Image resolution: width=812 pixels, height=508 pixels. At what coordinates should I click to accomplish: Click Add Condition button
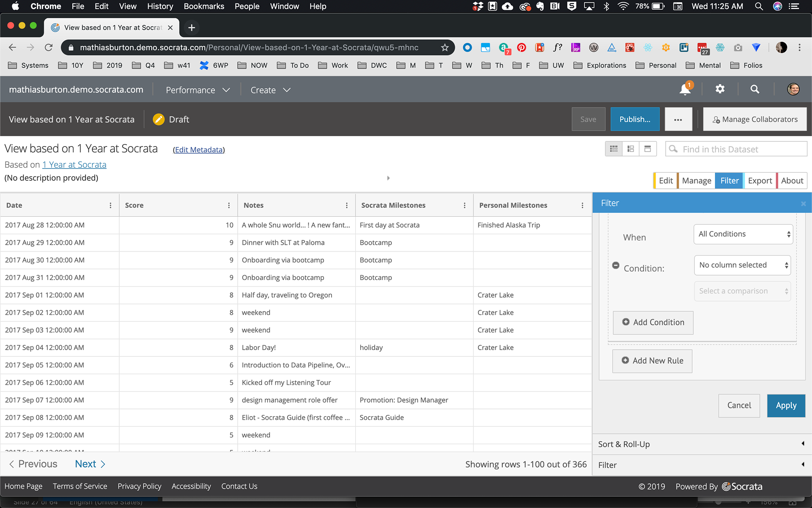[x=653, y=323]
